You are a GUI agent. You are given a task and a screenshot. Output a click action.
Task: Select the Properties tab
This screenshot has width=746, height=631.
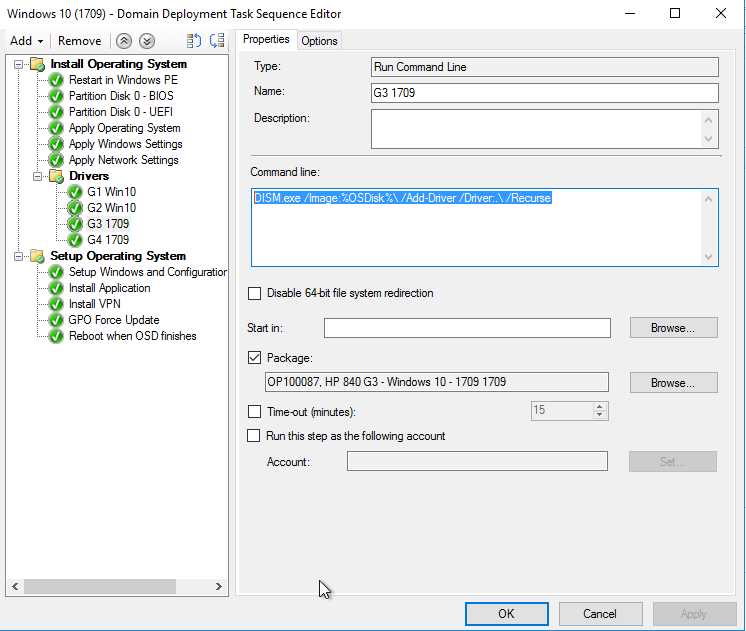266,39
